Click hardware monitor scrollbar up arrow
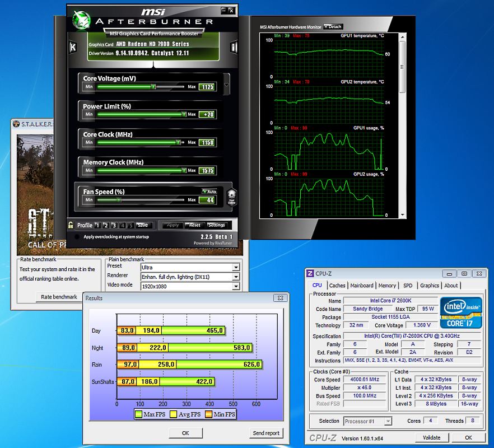Image resolution: width=494 pixels, height=448 pixels. (402, 37)
